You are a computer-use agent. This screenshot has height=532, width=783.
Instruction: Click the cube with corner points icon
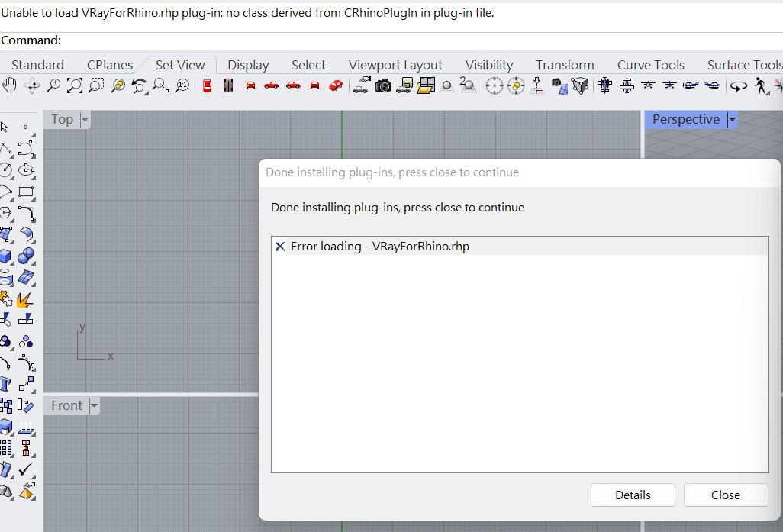click(580, 86)
